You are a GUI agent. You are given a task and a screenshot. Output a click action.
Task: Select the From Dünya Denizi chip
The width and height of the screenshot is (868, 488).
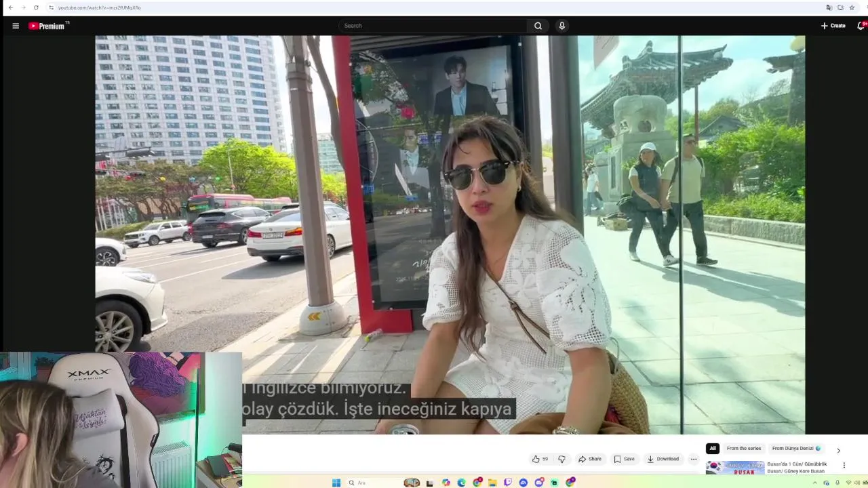pos(796,448)
